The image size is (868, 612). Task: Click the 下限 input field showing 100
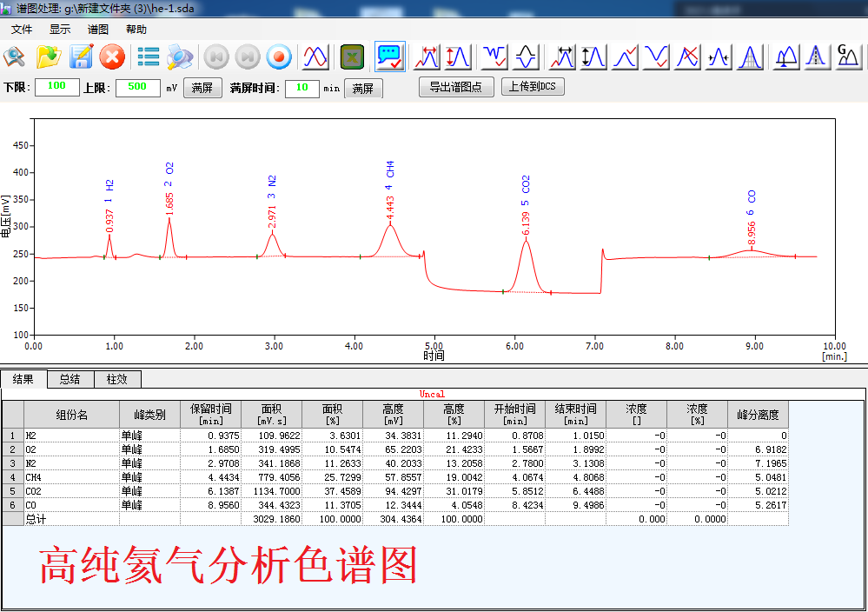point(57,87)
